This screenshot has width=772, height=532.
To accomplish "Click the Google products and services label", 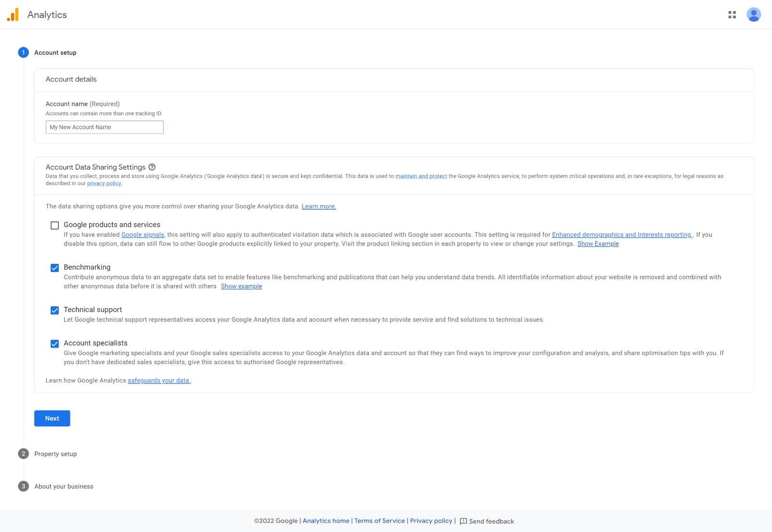I will pyautogui.click(x=112, y=225).
